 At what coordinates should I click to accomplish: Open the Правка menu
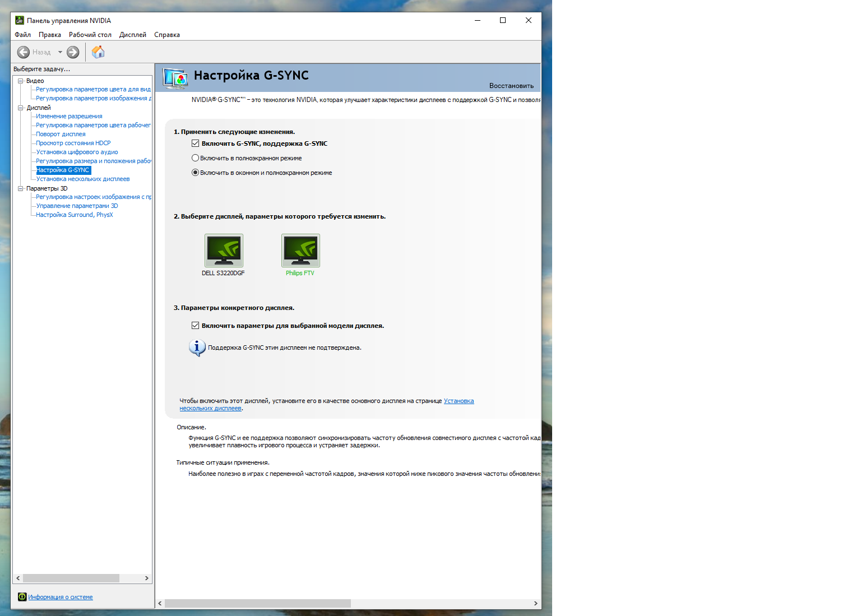[50, 35]
